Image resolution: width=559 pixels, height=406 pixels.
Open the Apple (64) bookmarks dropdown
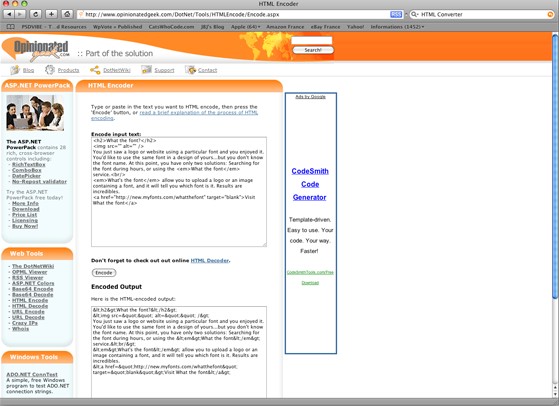pos(245,27)
